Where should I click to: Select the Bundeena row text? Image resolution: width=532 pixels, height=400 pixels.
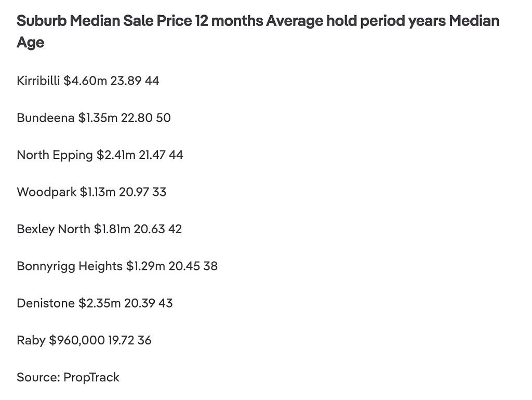point(94,118)
